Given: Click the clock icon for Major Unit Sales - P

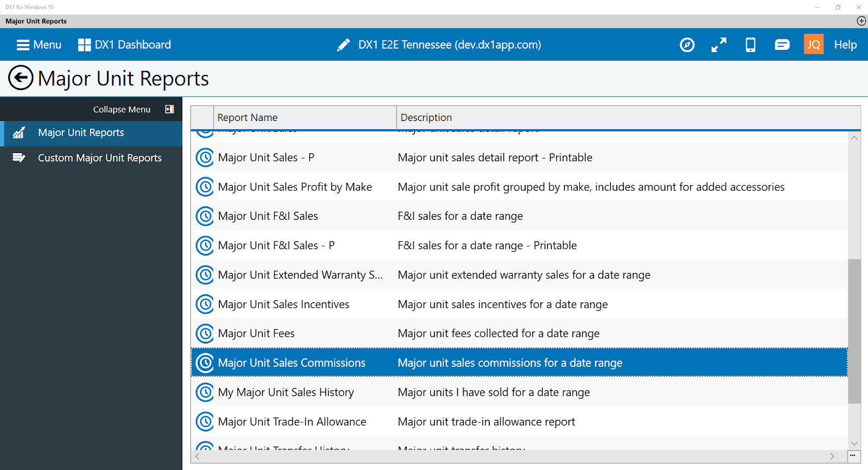Looking at the screenshot, I should click(205, 157).
